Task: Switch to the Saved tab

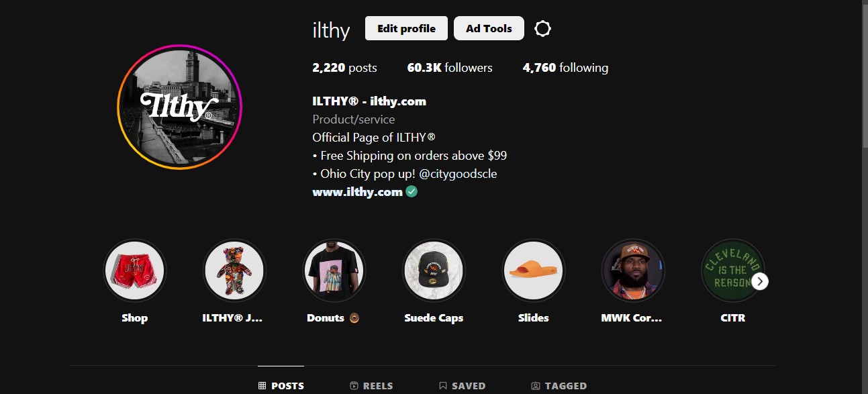Action: pyautogui.click(x=462, y=386)
